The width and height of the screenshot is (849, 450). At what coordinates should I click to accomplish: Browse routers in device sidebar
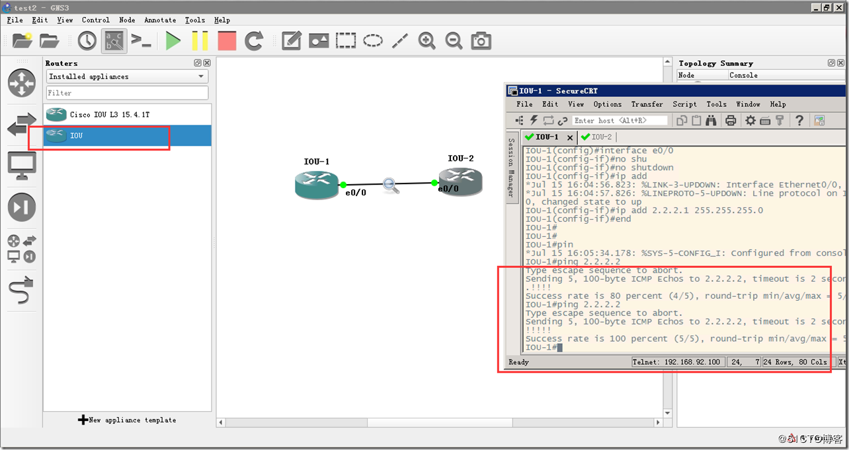tap(22, 83)
